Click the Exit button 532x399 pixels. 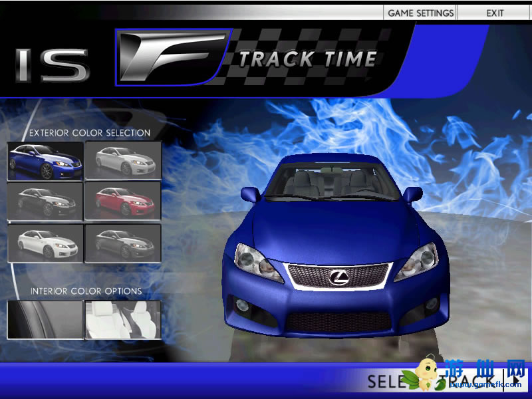tap(495, 13)
